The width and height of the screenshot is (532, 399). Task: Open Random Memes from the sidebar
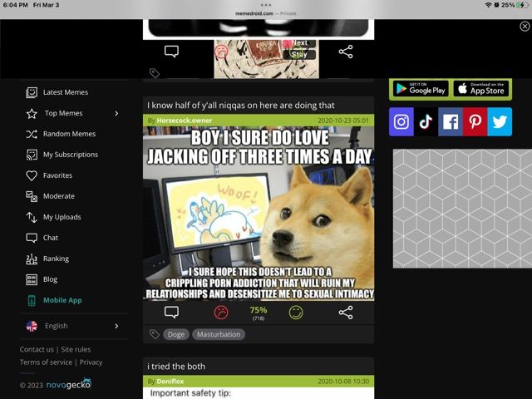[69, 134]
